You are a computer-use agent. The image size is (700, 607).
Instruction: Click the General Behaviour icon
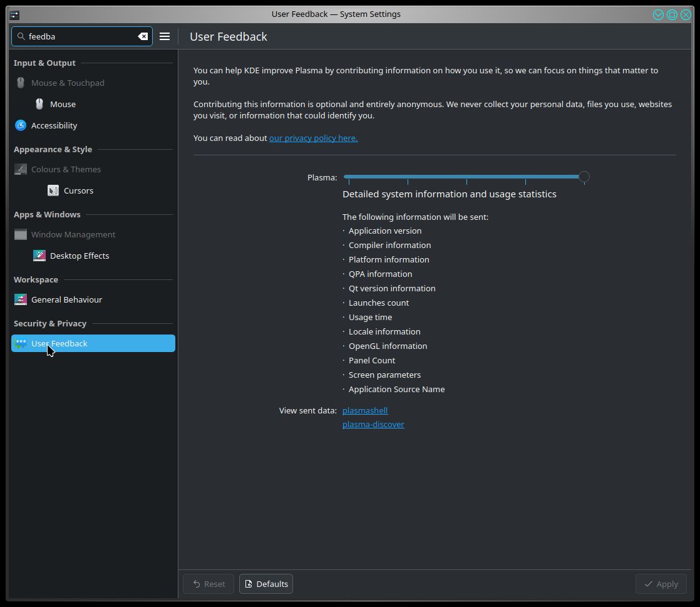coord(21,299)
